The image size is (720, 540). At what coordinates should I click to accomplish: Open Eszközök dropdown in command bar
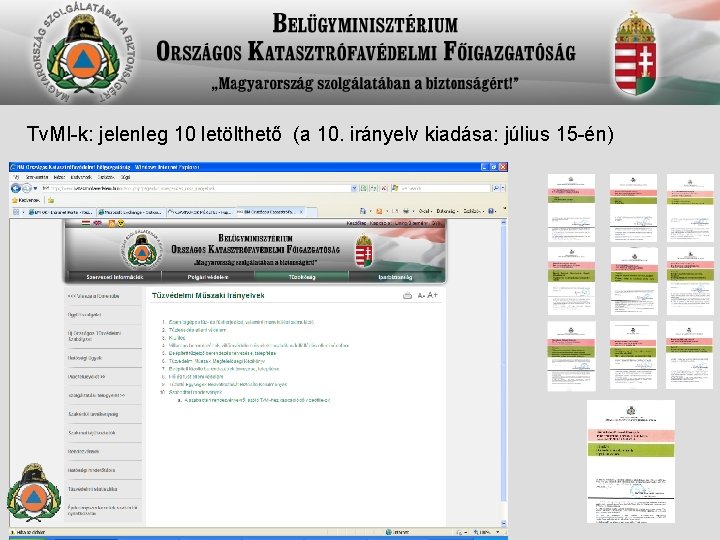473,211
